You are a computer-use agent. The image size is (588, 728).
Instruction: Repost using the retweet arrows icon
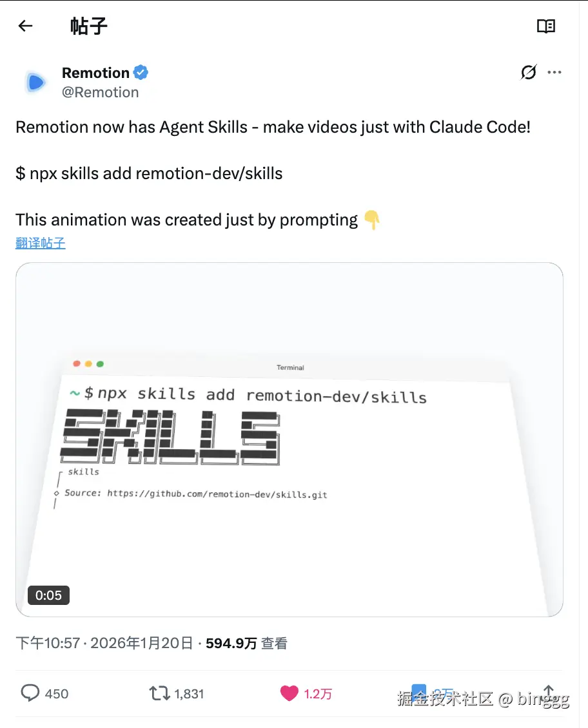[x=159, y=694]
